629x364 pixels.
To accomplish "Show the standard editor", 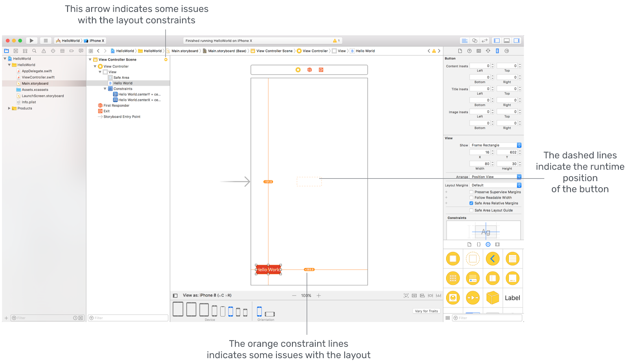I will click(465, 40).
